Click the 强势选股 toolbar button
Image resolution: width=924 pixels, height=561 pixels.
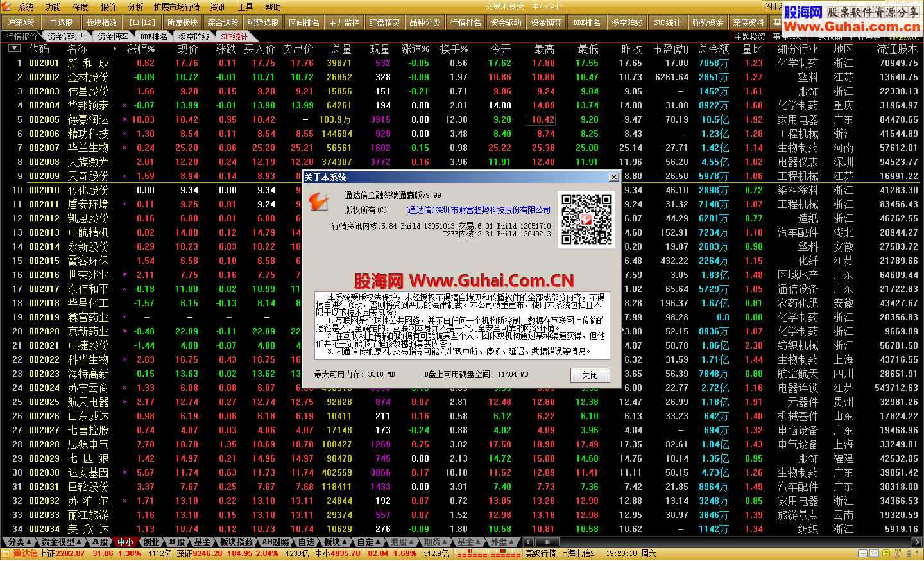264,22
